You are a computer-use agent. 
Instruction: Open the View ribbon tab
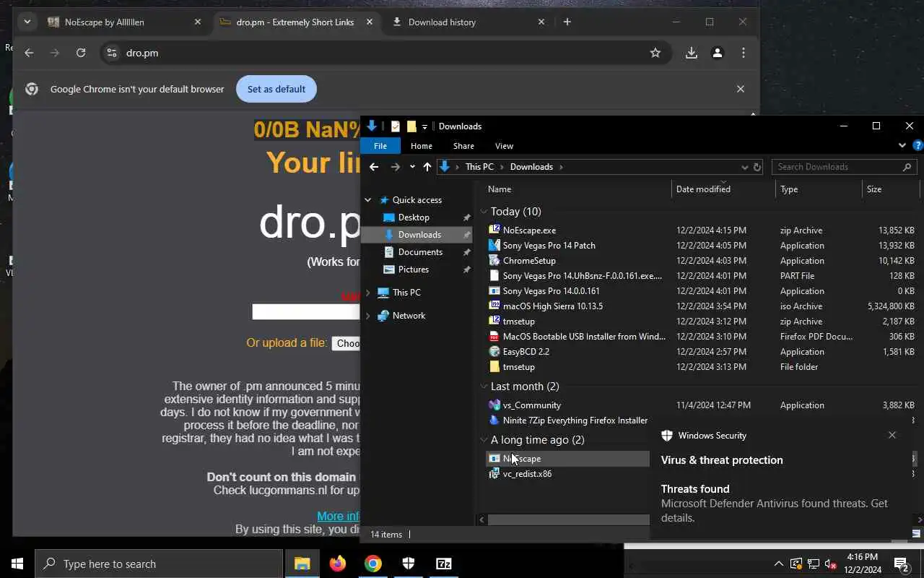[x=504, y=146]
